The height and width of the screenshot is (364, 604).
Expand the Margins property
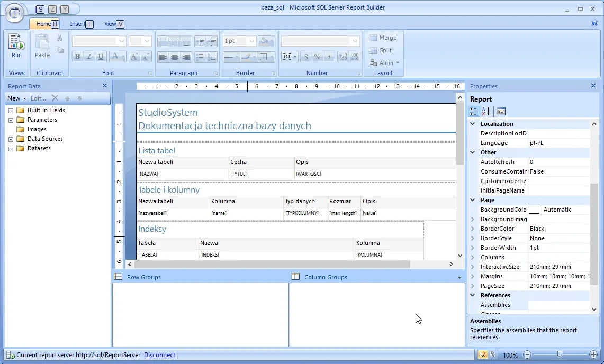point(473,276)
